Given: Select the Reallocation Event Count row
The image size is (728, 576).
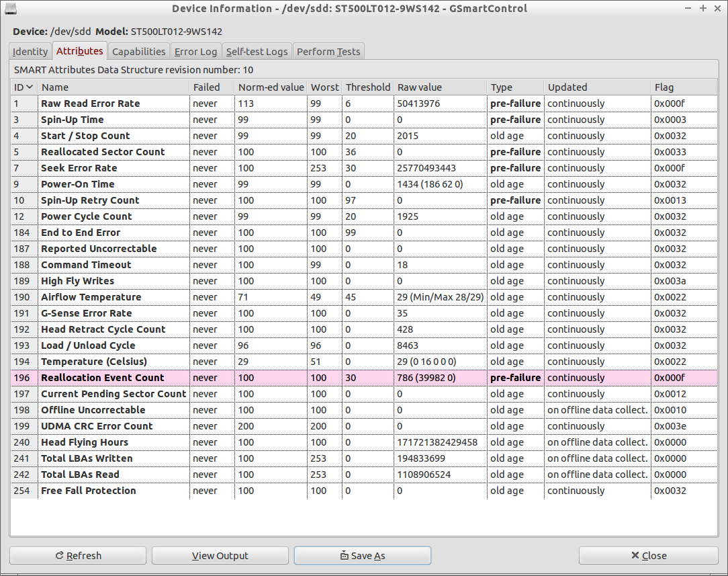Looking at the screenshot, I should click(363, 378).
